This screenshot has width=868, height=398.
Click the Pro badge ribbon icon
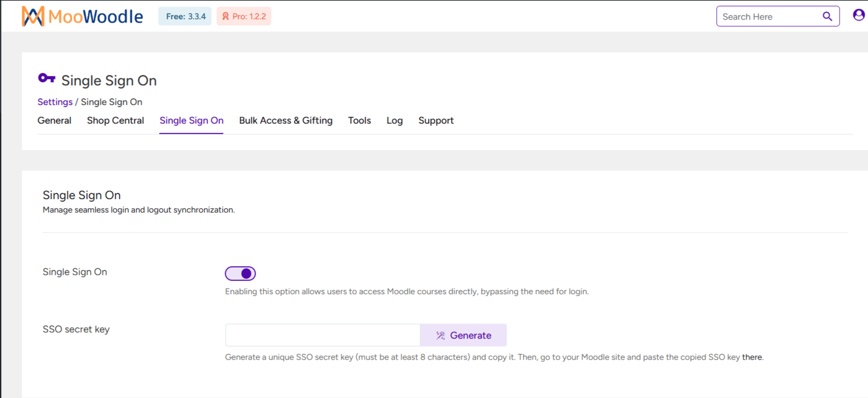tap(226, 17)
